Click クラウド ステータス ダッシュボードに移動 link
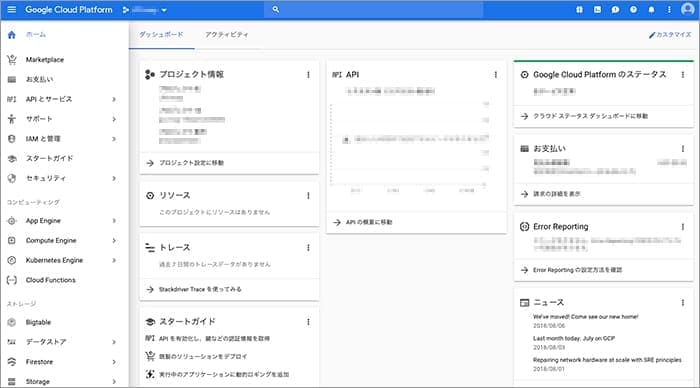700x388 pixels. point(590,116)
